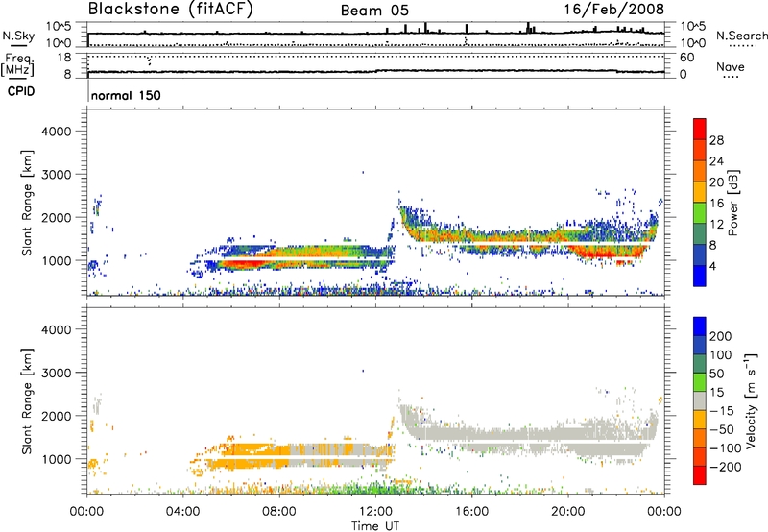Click the 2000 tick in velocity panel
Viewport: 768px width, 532px height.
click(57, 416)
